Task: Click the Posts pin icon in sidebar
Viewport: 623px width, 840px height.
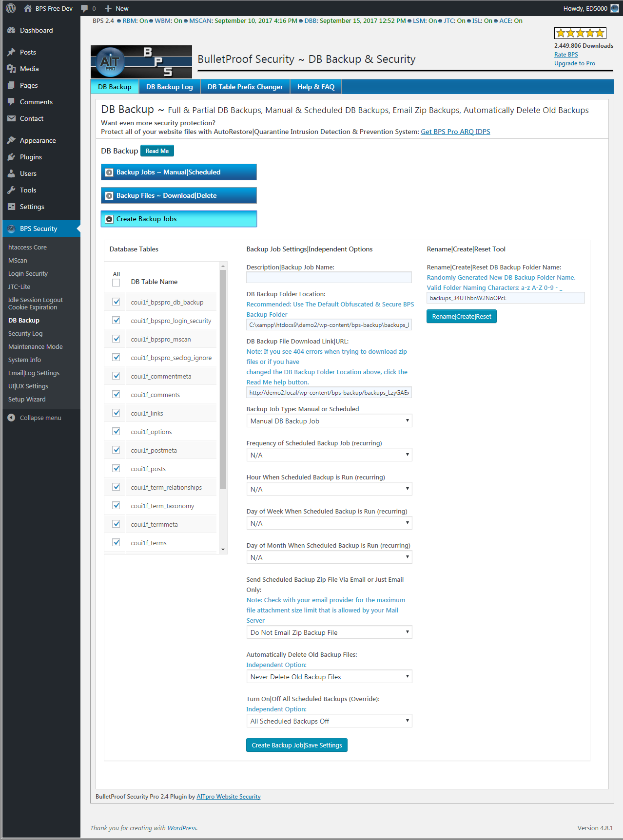Action: coord(12,52)
